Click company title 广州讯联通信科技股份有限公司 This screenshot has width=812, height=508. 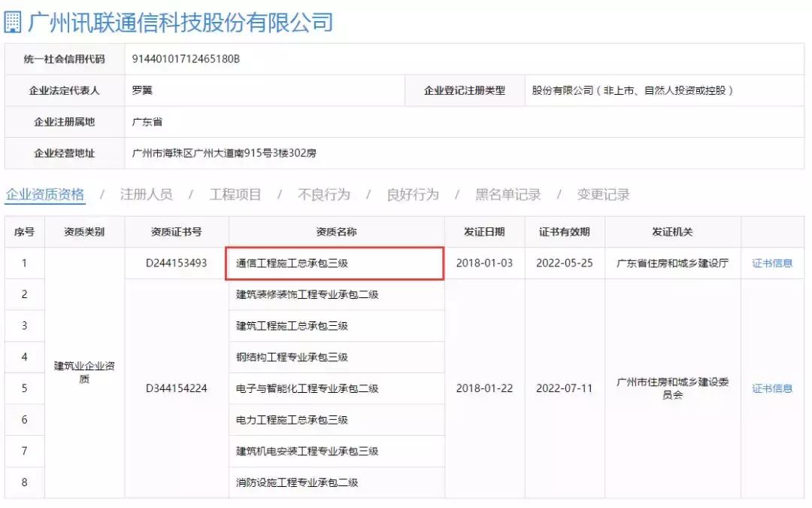180,23
